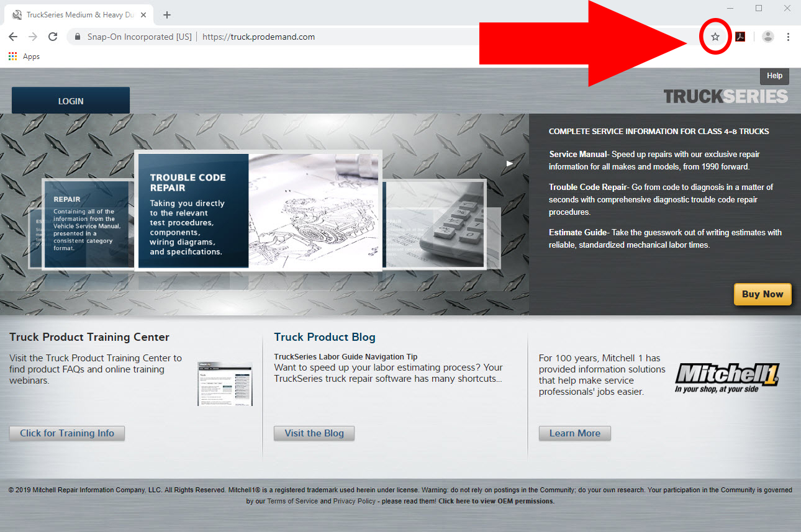Open the Chrome three-dot menu
The width and height of the screenshot is (801, 532).
[x=788, y=37]
